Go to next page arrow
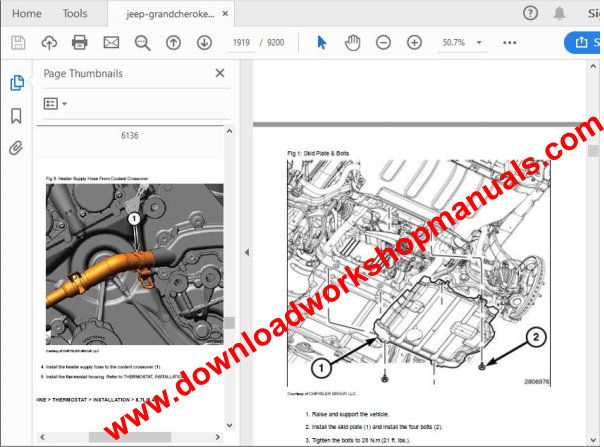This screenshot has height=447, width=604. tap(205, 42)
